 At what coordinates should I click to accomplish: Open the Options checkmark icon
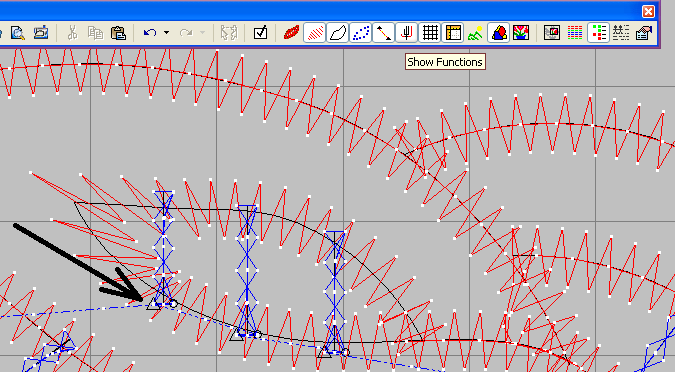[260, 33]
